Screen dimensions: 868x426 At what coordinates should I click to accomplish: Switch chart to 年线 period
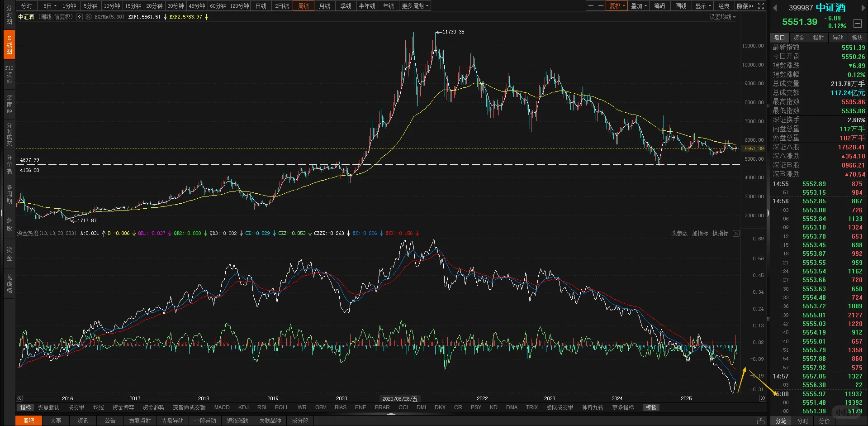pyautogui.click(x=388, y=6)
